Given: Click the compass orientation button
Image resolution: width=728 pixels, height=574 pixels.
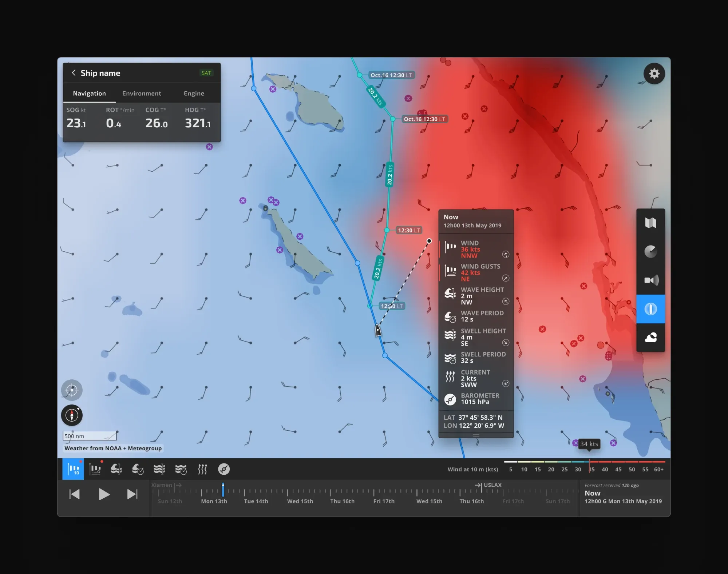Looking at the screenshot, I should coord(72,415).
